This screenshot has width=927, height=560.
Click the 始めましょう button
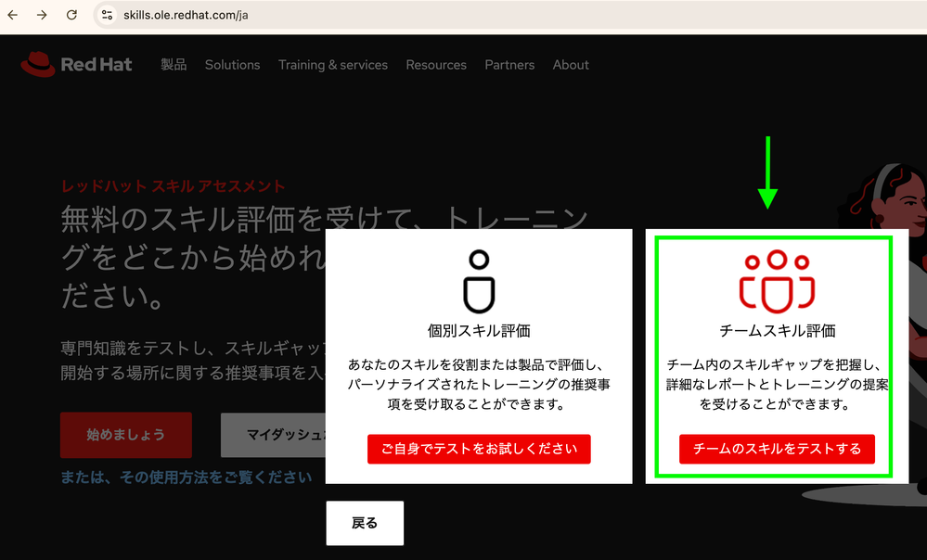pos(125,435)
